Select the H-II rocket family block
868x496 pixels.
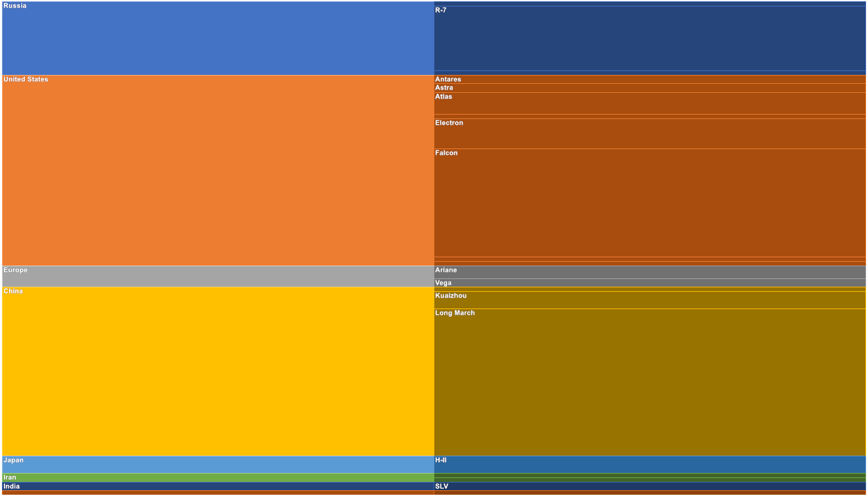pos(650,465)
